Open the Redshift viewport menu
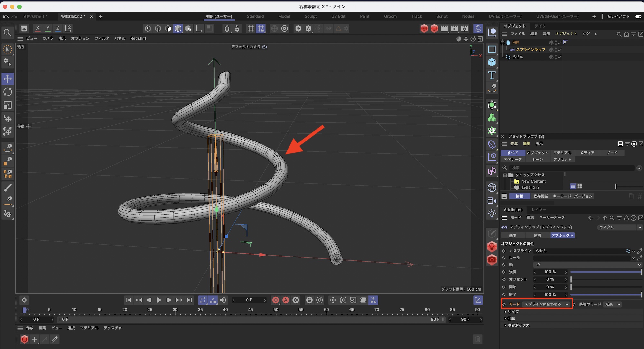644x349 pixels. pos(138,38)
